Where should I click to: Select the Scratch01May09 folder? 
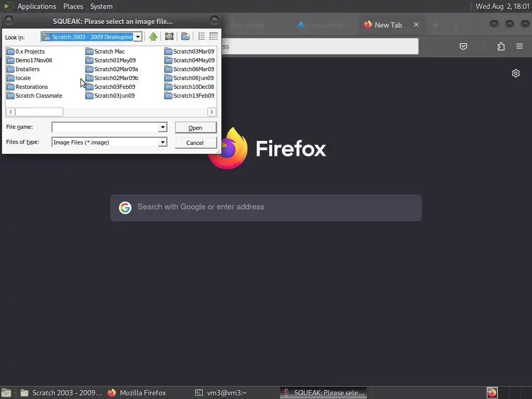111,60
